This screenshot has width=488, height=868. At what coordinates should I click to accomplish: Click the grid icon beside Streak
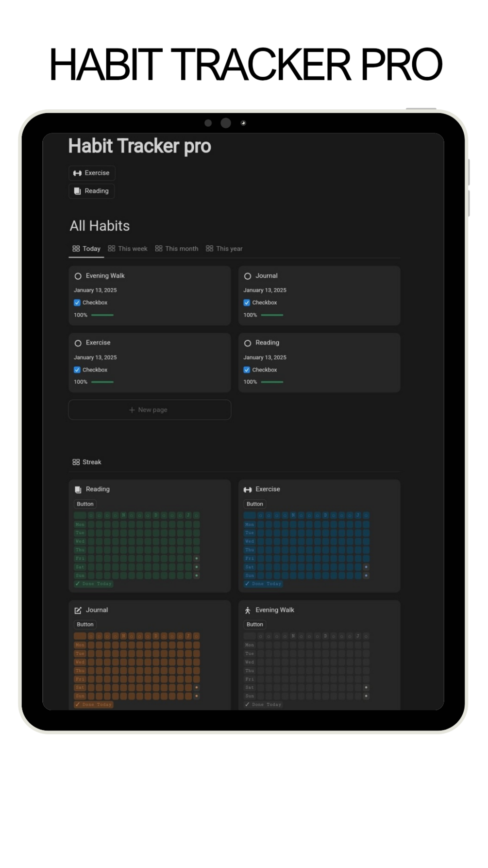pyautogui.click(x=76, y=462)
